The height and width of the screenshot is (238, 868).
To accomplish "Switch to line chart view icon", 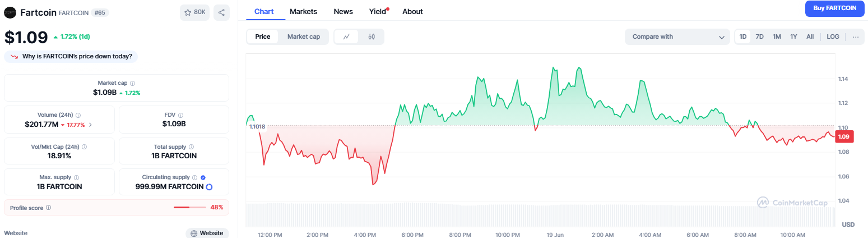I will tap(346, 36).
